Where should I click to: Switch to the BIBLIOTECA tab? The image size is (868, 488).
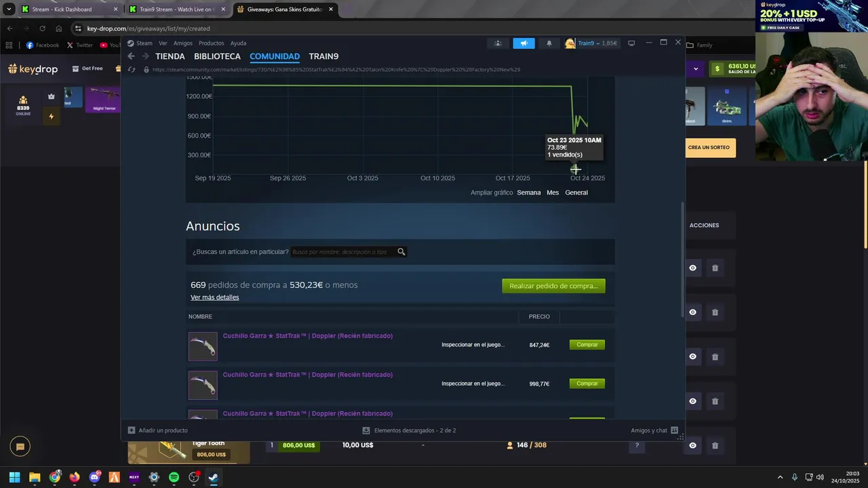pos(217,56)
